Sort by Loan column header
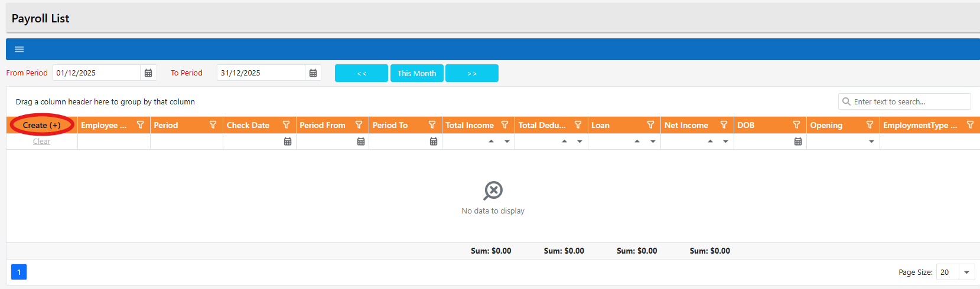The height and width of the screenshot is (289, 980). pyautogui.click(x=601, y=125)
